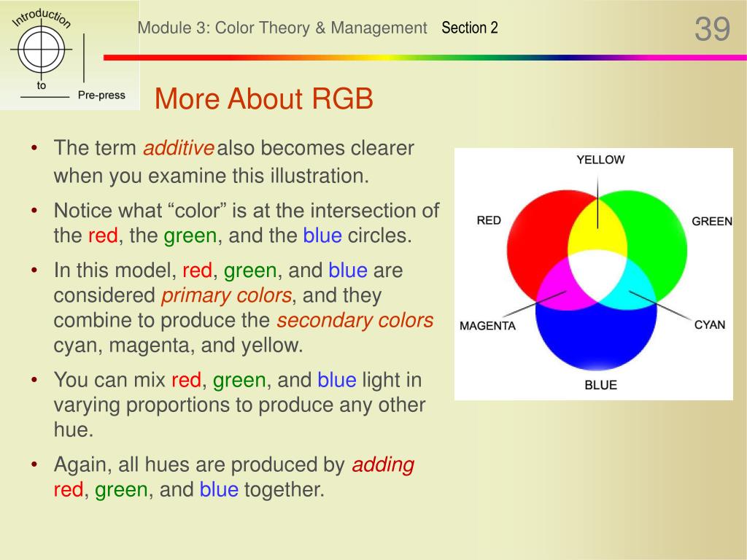The width and height of the screenshot is (747, 560).
Task: Click the phrase 'when you examine this illustration.'
Action: [212, 176]
